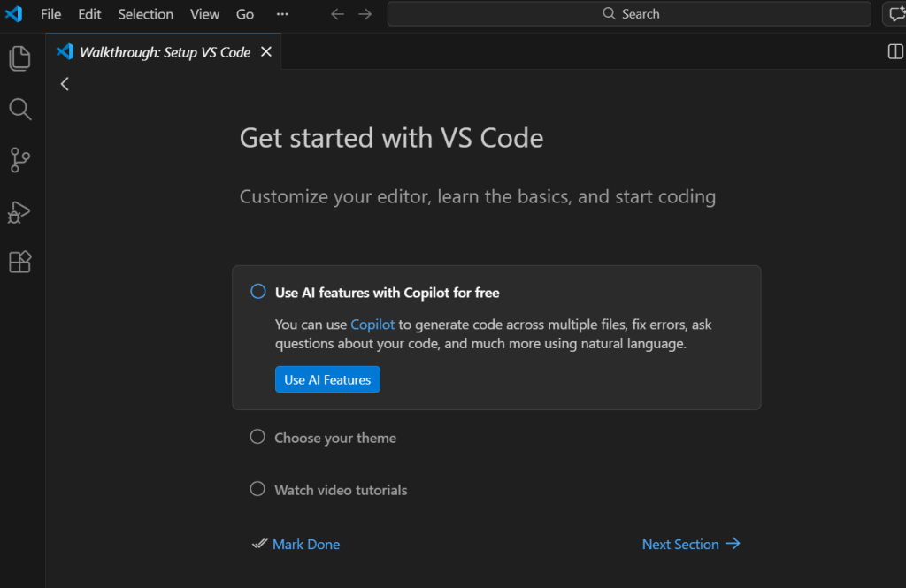Open Copilot chat icon in title bar

[894, 14]
